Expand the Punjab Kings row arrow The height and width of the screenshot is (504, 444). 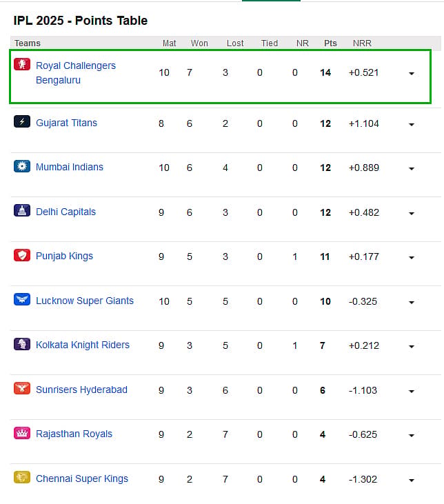coord(411,257)
